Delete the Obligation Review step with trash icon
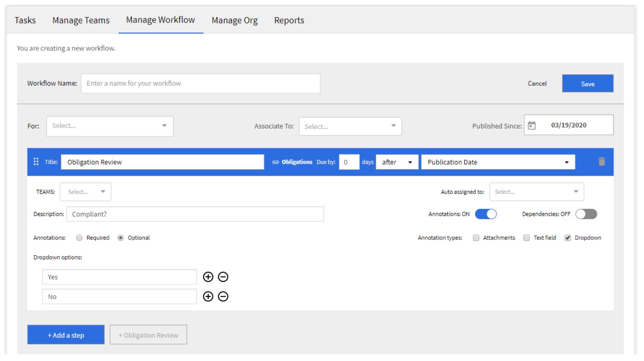The height and width of the screenshot is (361, 644). [x=601, y=161]
